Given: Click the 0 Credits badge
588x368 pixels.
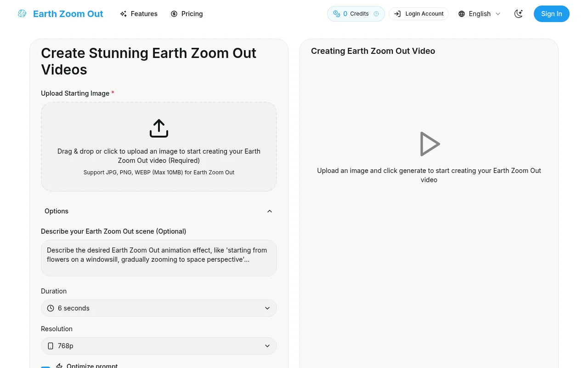Looking at the screenshot, I should (x=356, y=14).
